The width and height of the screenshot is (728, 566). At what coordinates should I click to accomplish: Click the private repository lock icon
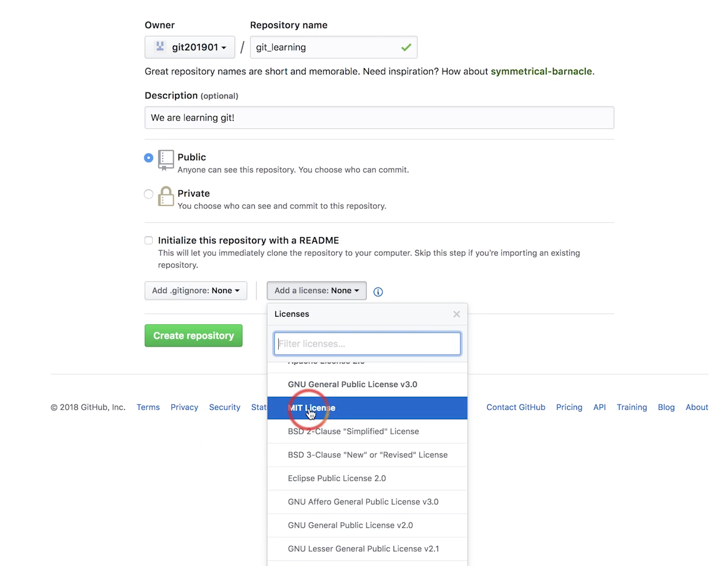166,196
